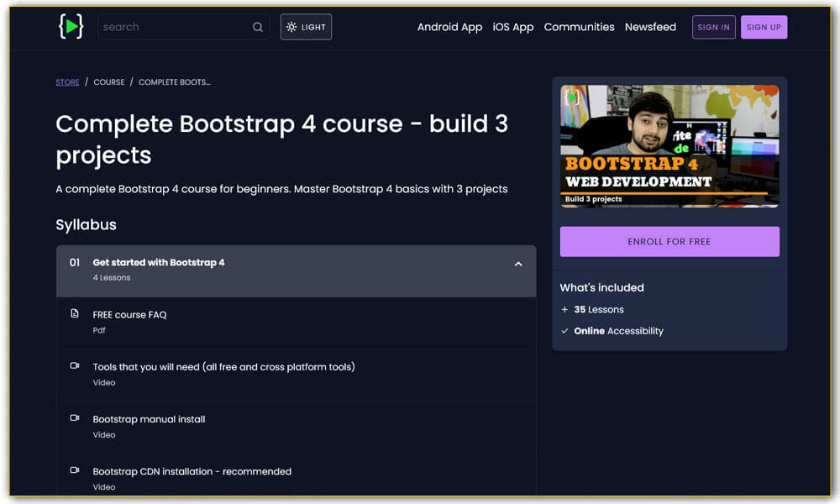Click the COURSE breadcrumb
This screenshot has height=504, width=840.
(108, 82)
